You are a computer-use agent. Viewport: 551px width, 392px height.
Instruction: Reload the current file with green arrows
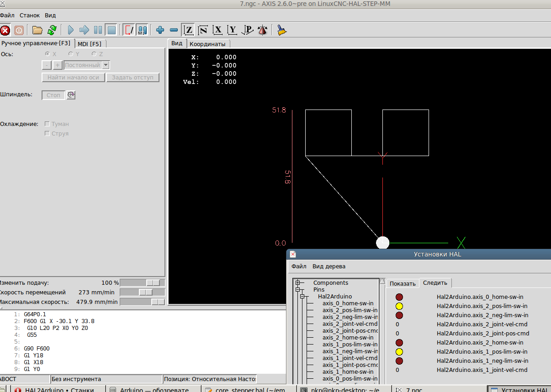52,31
